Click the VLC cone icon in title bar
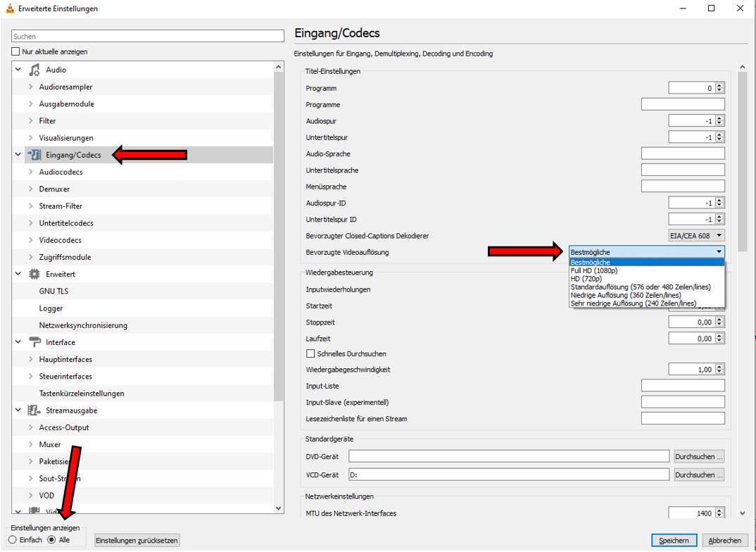 (8, 8)
